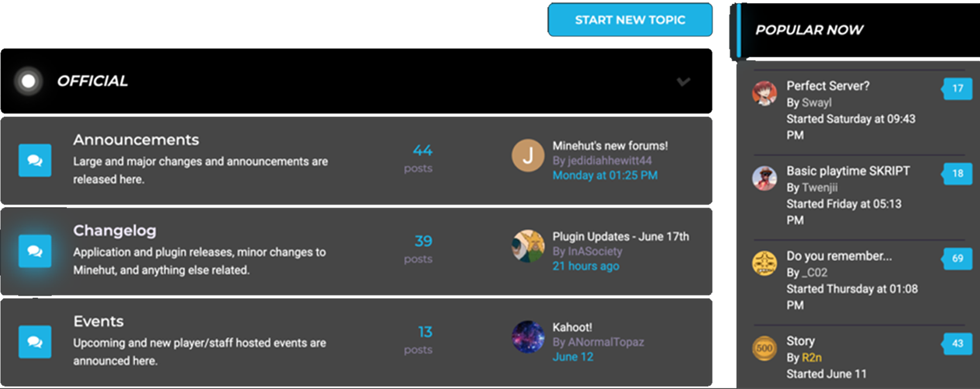Open the Announcements forum title

tap(136, 140)
